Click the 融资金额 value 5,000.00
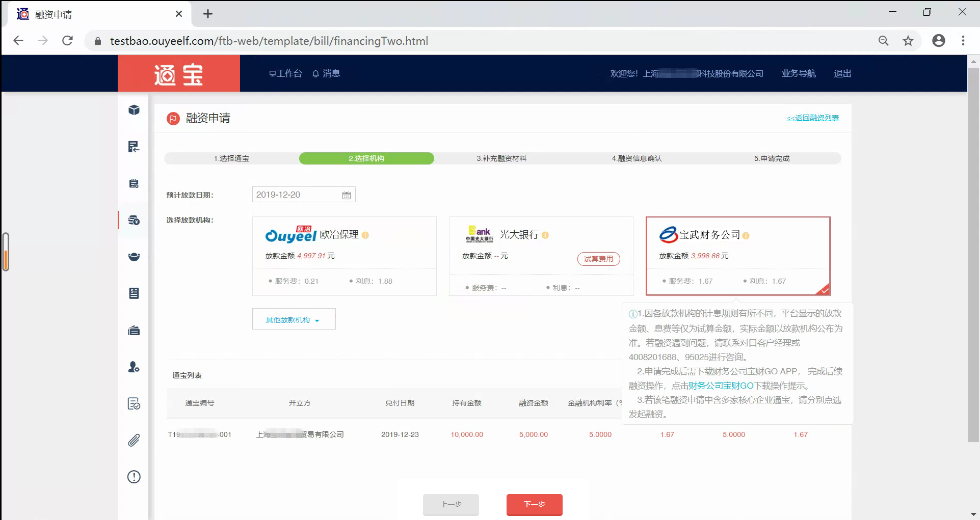This screenshot has width=980, height=520. [534, 434]
